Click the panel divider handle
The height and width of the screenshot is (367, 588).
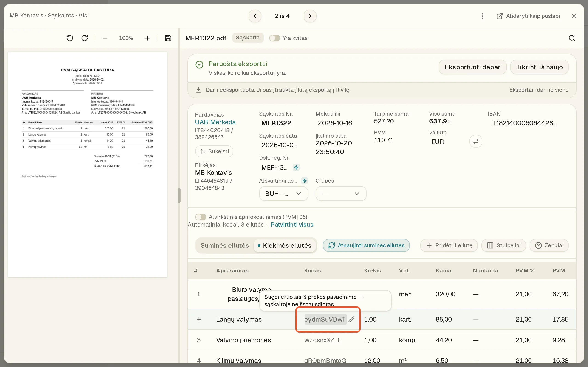pos(179,195)
